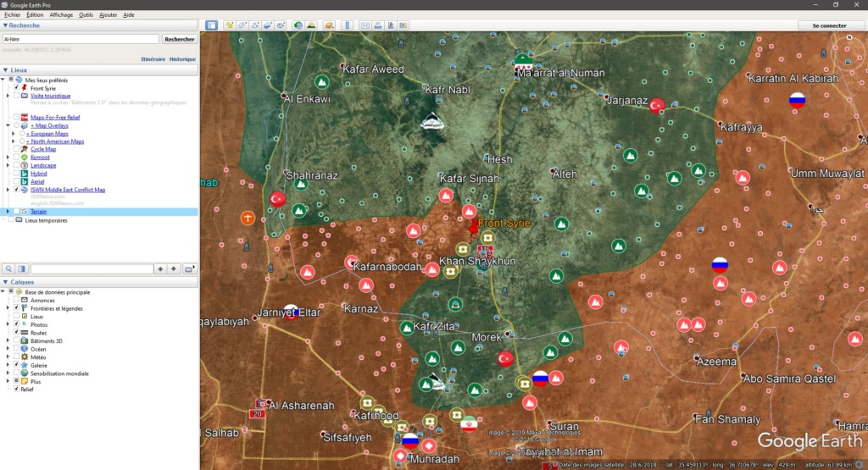Record a tour using the toolbar camera icon
This screenshot has height=470, width=868.
tap(281, 25)
